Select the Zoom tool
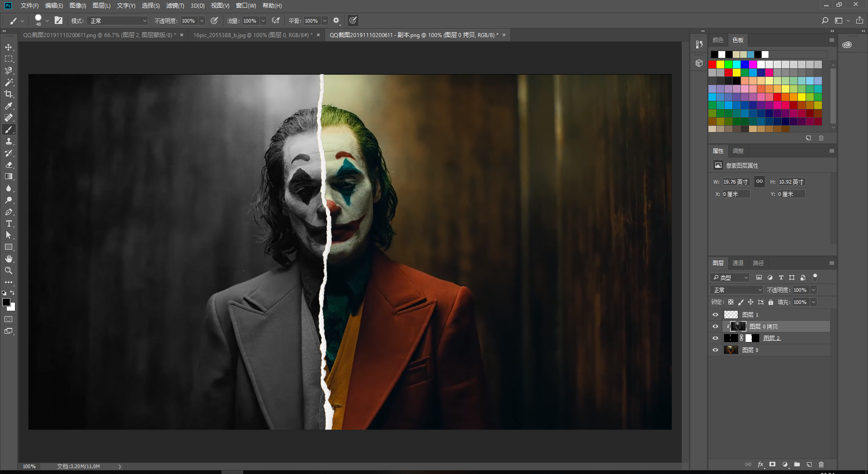 point(9,270)
